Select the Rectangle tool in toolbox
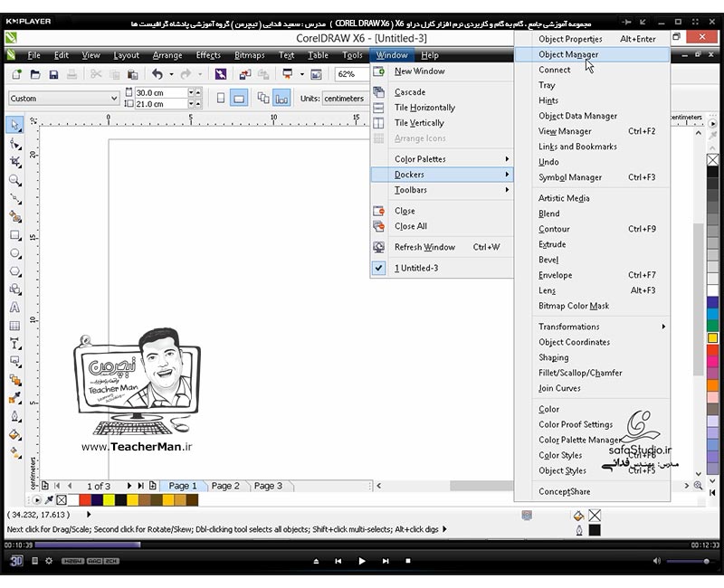Viewport: 724px width, 588px height. pos(14,235)
